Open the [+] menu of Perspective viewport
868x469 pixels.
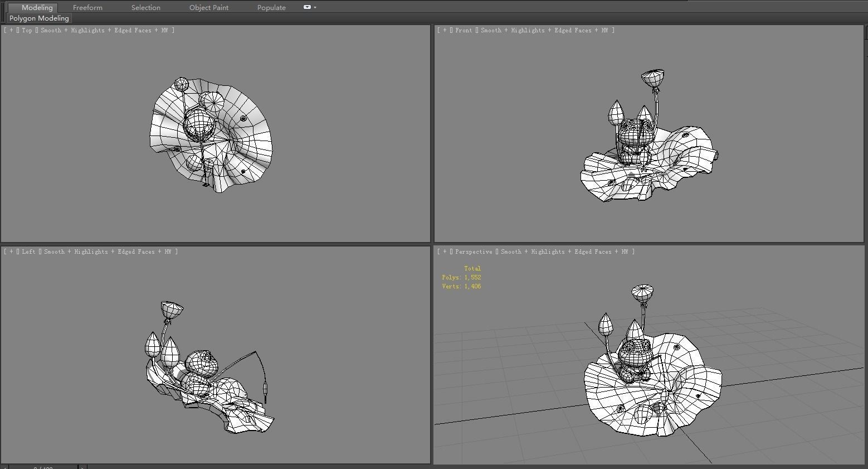pyautogui.click(x=445, y=252)
